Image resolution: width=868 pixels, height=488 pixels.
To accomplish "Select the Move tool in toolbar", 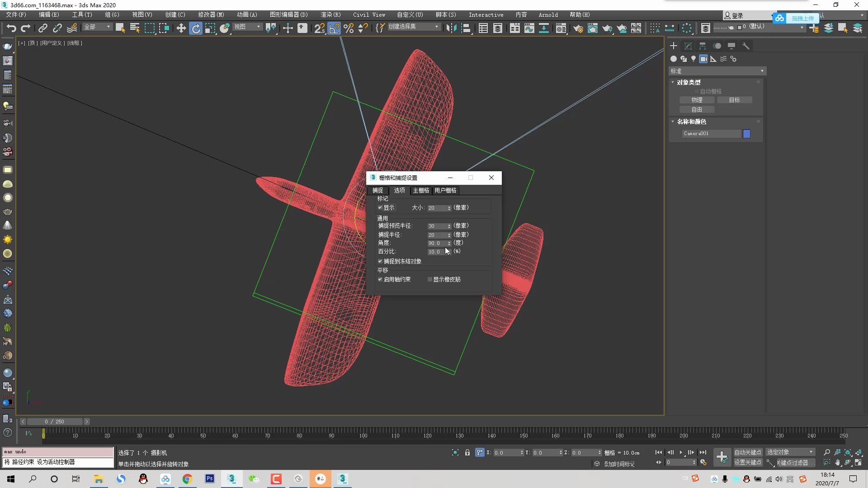I will pos(181,28).
